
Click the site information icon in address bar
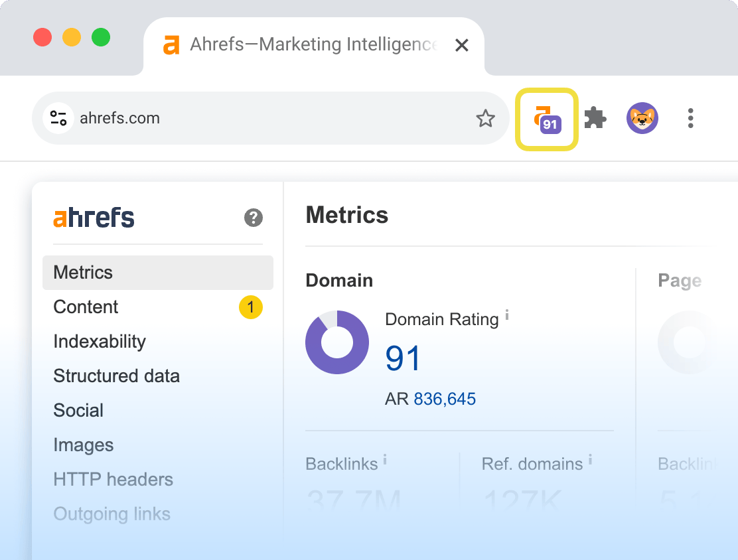(58, 119)
